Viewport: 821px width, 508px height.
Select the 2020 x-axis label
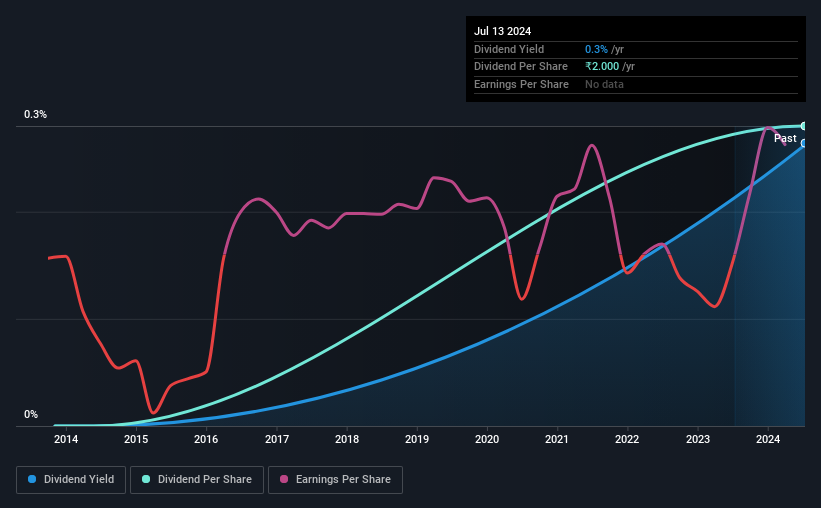pos(487,439)
